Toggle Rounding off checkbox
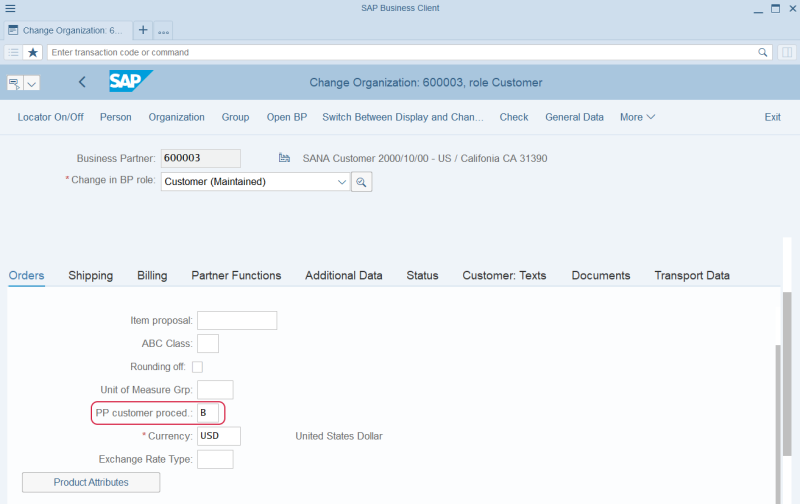 pos(197,367)
